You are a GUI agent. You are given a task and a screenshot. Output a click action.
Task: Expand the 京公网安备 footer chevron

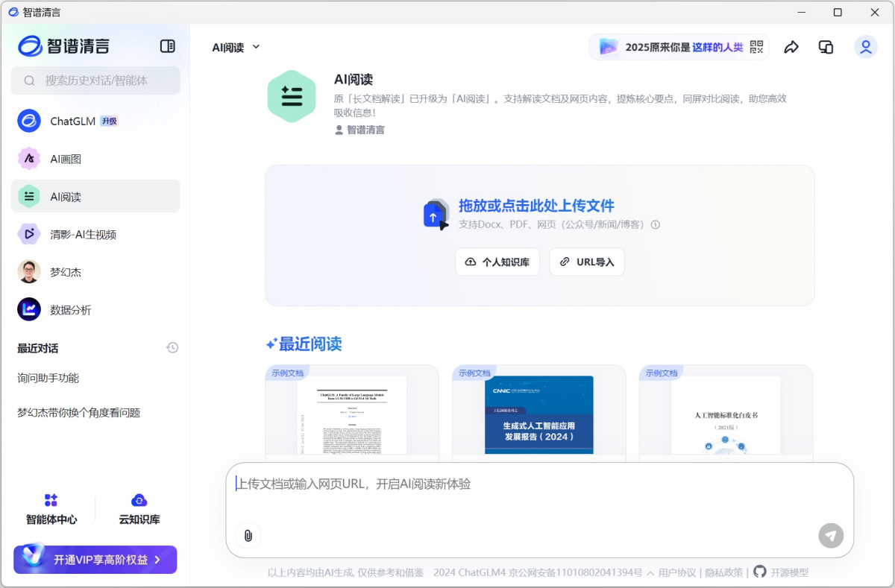651,572
